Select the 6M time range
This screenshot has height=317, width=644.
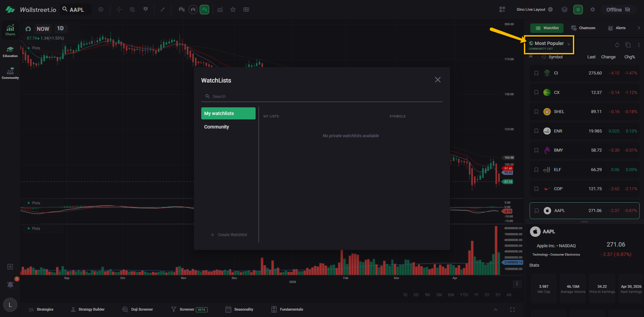(451, 295)
